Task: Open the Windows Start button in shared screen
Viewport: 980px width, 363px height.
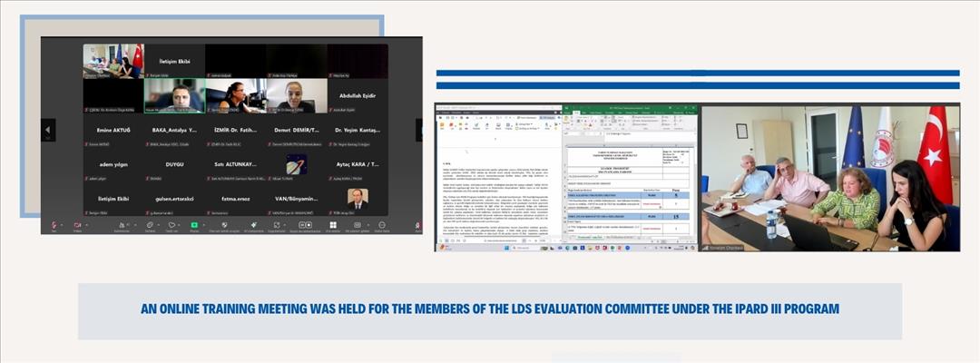Action: point(506,248)
